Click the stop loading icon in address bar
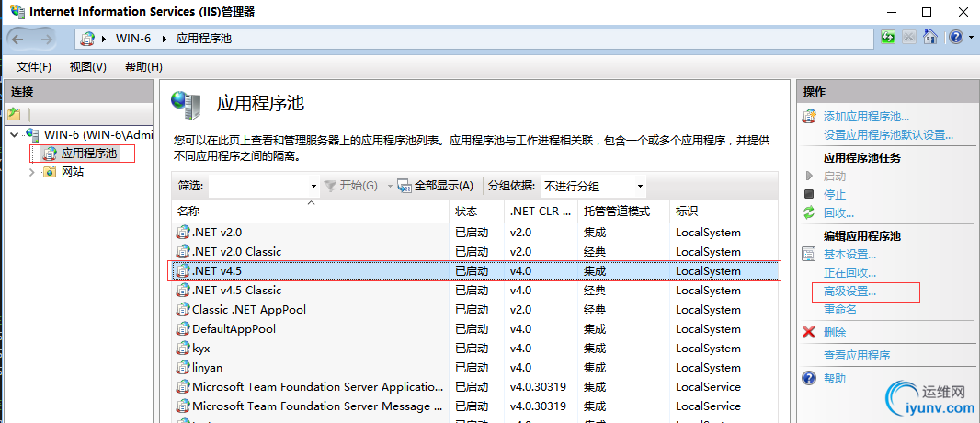This screenshot has height=423, width=980. click(x=908, y=38)
